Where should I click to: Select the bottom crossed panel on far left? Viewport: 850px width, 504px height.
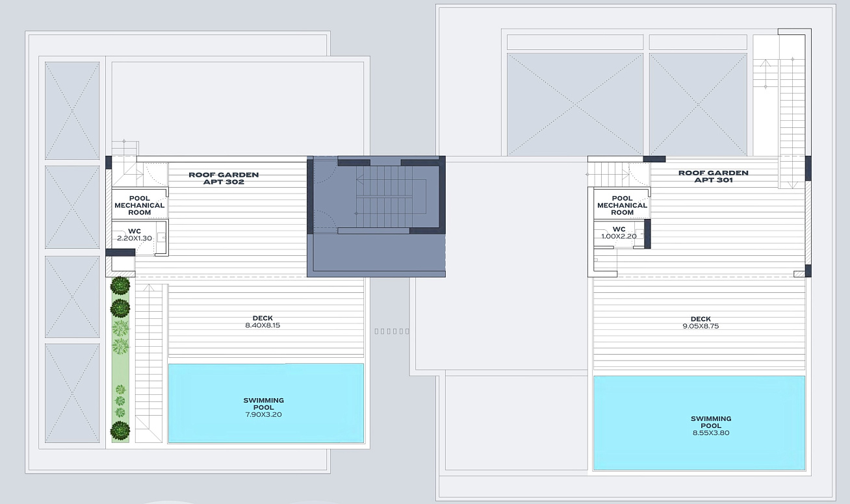tap(72, 393)
